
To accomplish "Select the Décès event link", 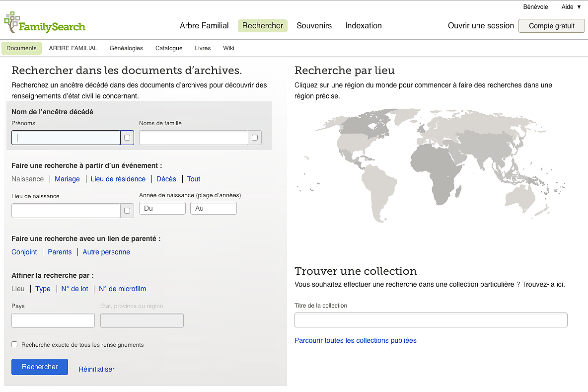I will pyautogui.click(x=166, y=179).
